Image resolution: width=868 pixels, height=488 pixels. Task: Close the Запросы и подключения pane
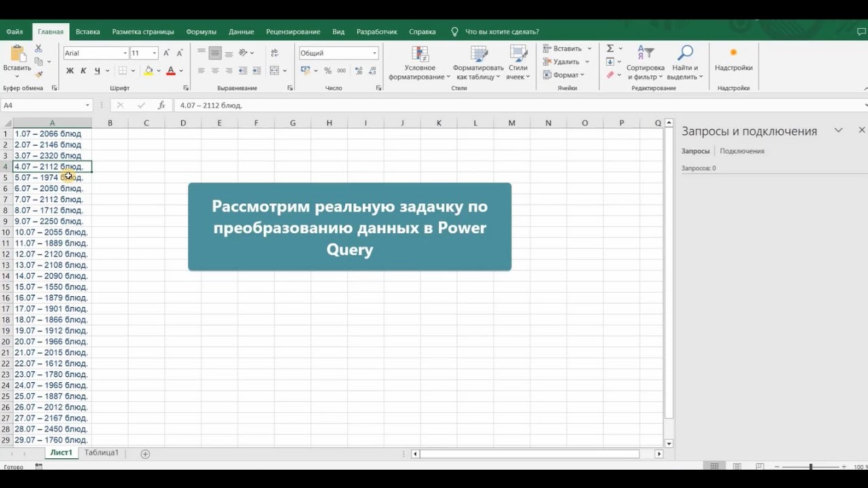(862, 130)
